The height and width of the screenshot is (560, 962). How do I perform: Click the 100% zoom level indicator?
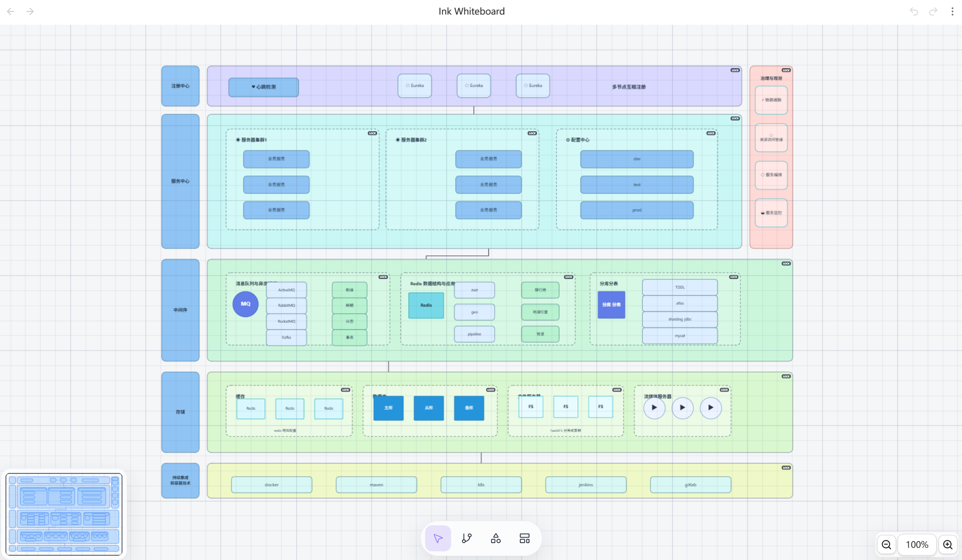click(917, 544)
